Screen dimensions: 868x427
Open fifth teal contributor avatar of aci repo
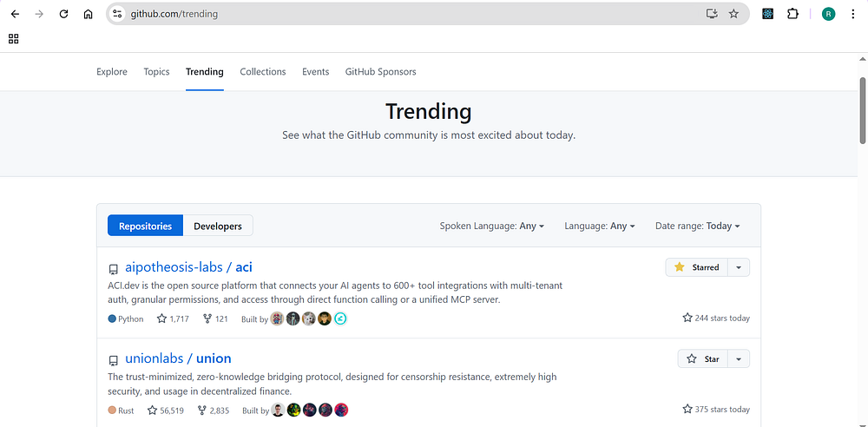click(340, 319)
